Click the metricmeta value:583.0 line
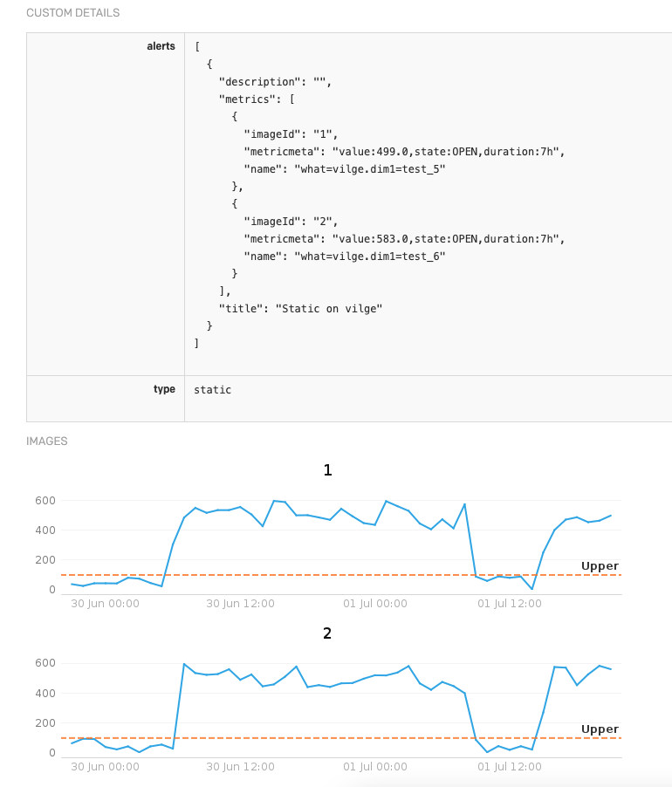The width and height of the screenshot is (672, 787). tap(404, 239)
